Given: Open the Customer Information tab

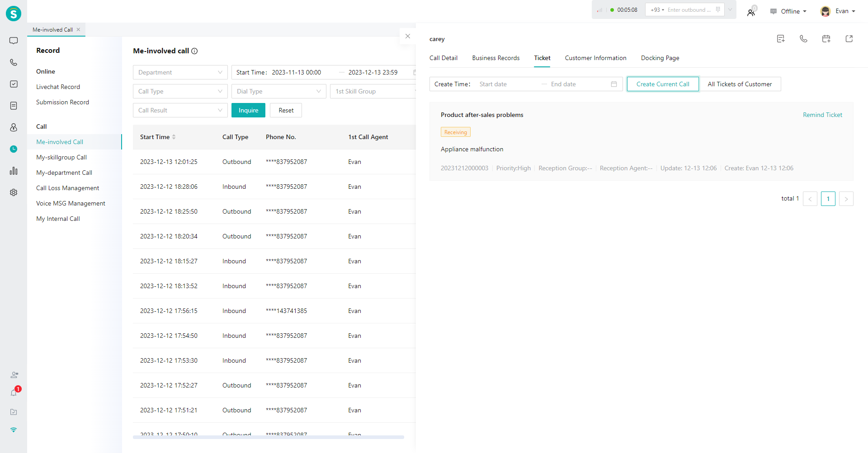Looking at the screenshot, I should point(595,58).
